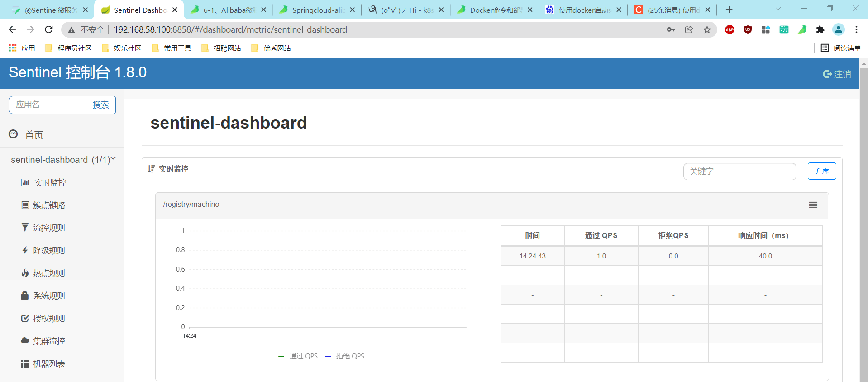Click the 搜索 button
The height and width of the screenshot is (382, 868).
(x=100, y=105)
